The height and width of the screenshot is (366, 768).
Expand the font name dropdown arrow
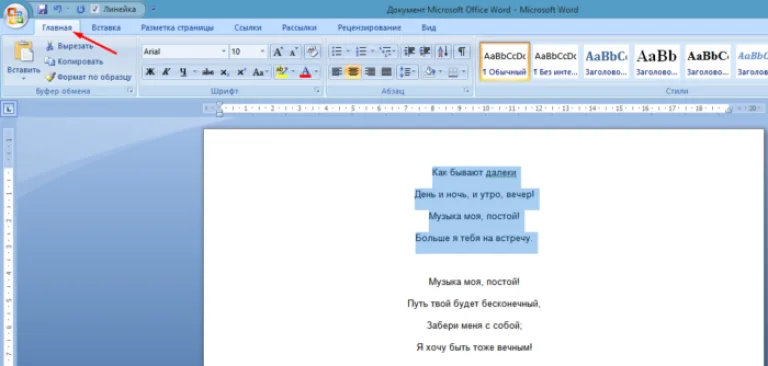[224, 51]
